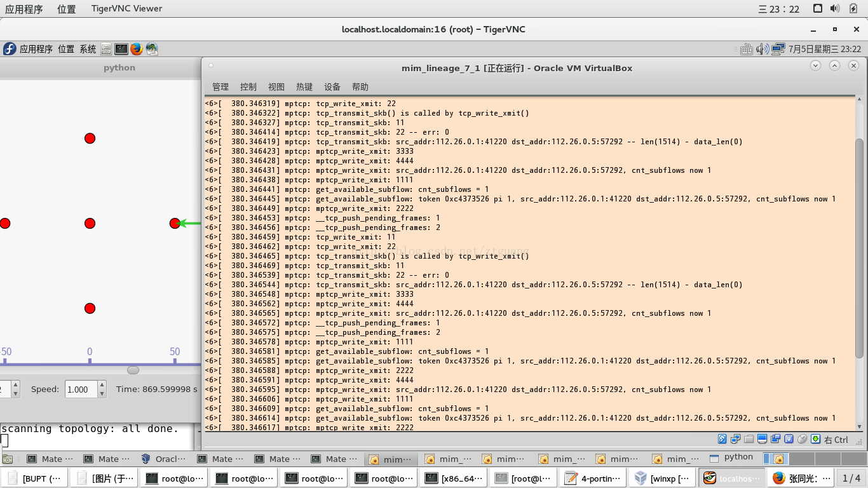Viewport: 868px width, 488px height.
Task: Click the scrollbar down arrow in VirtualBox console
Action: point(859,426)
